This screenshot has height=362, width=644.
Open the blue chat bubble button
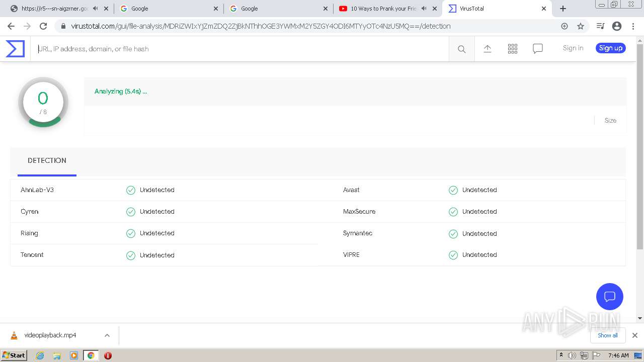pyautogui.click(x=609, y=297)
